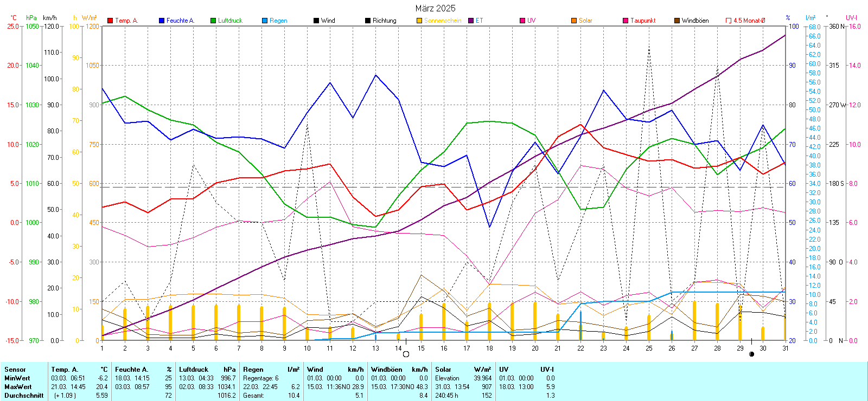Click the Sensor header in the table
Screen dimensions: 868x401
point(15,370)
